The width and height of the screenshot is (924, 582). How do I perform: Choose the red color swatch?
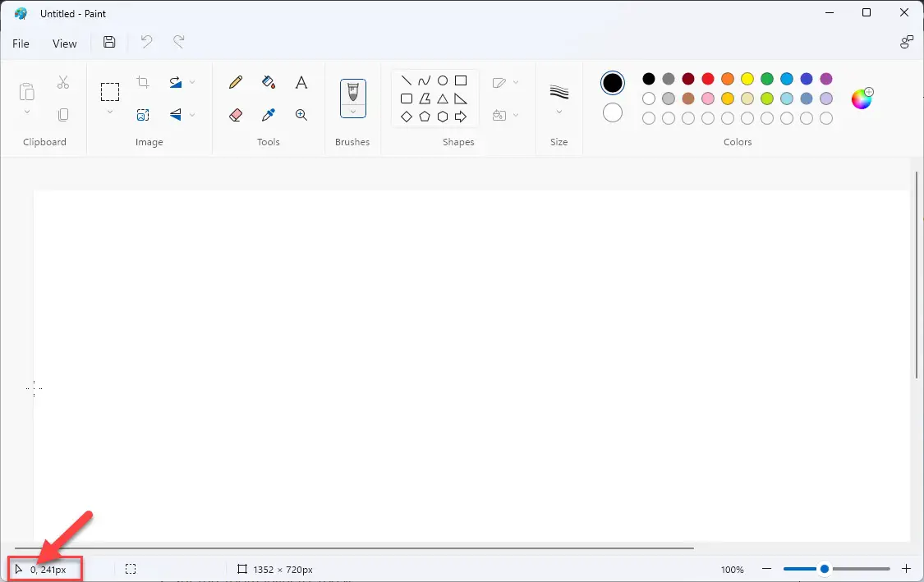pyautogui.click(x=708, y=79)
